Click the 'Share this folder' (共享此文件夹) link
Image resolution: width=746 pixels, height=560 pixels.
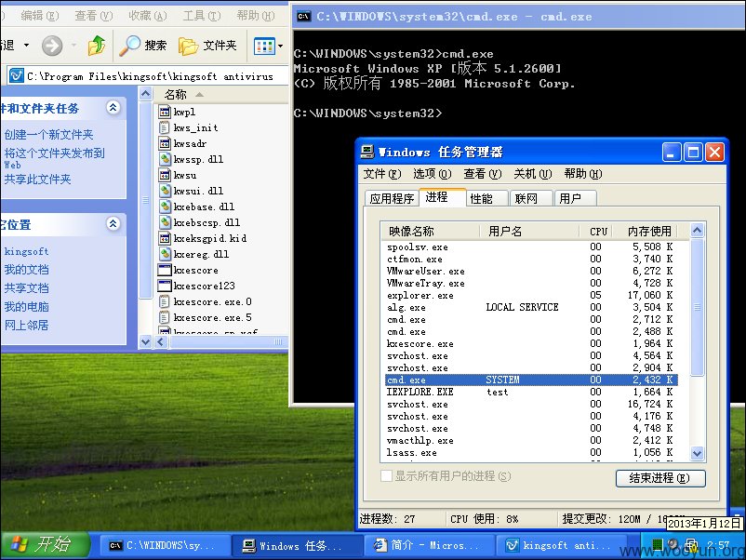click(37, 180)
